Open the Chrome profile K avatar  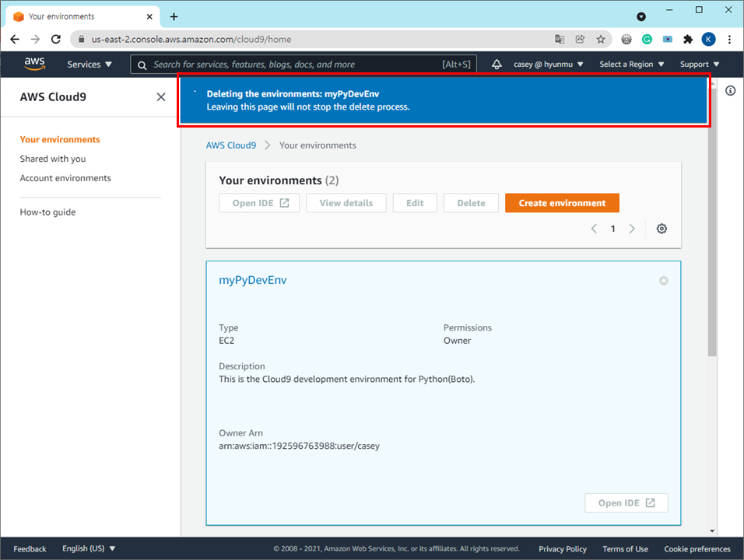tap(708, 40)
